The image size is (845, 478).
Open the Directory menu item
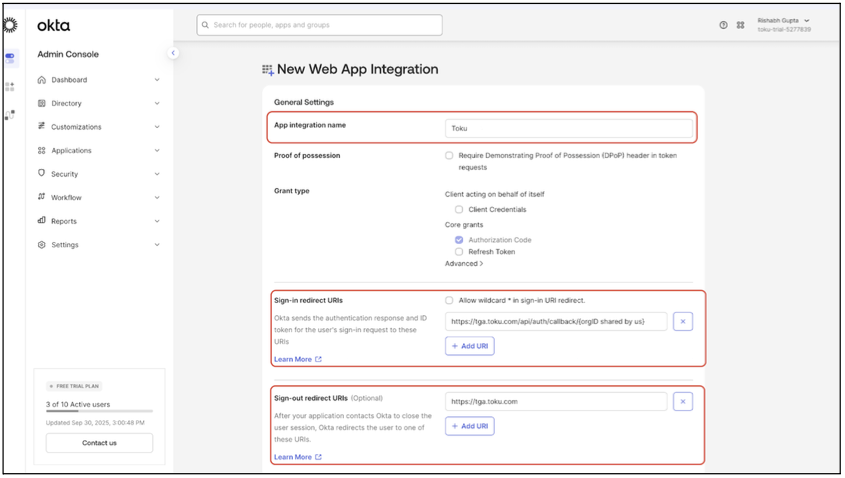tap(99, 103)
